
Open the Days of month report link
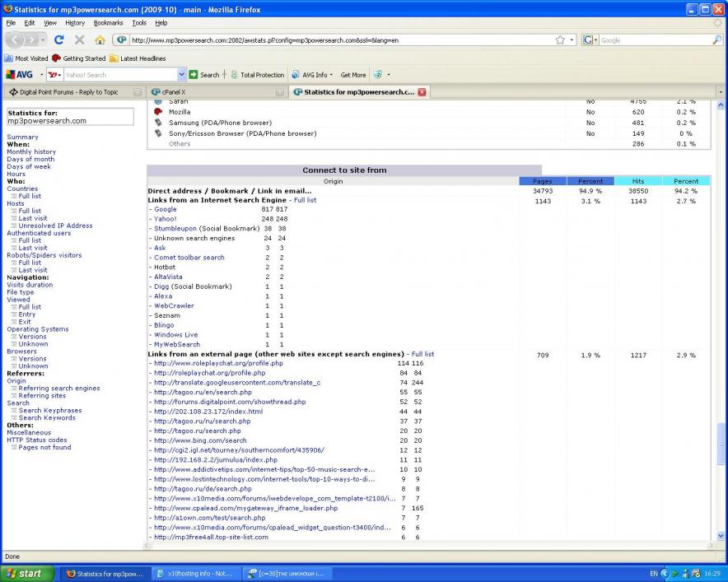pos(30,159)
